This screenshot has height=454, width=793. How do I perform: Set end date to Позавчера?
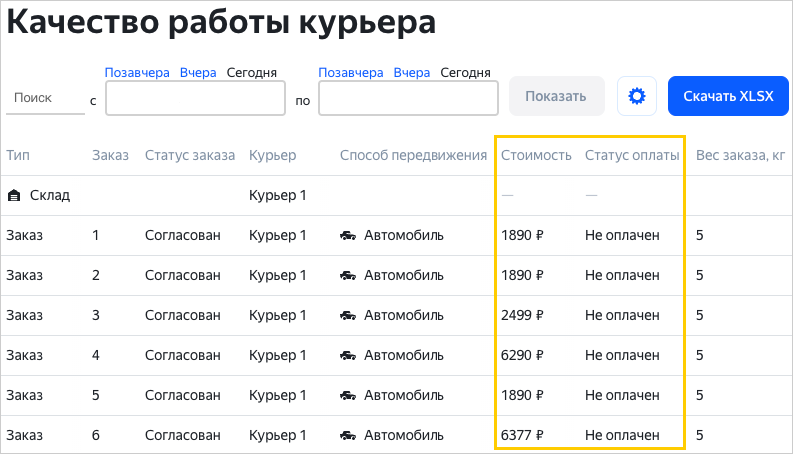[351, 72]
